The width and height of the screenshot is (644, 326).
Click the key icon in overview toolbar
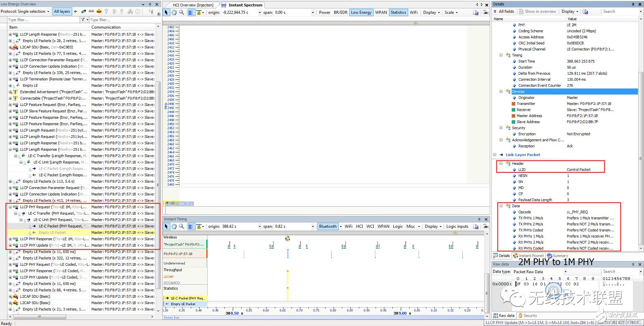[x=106, y=11]
